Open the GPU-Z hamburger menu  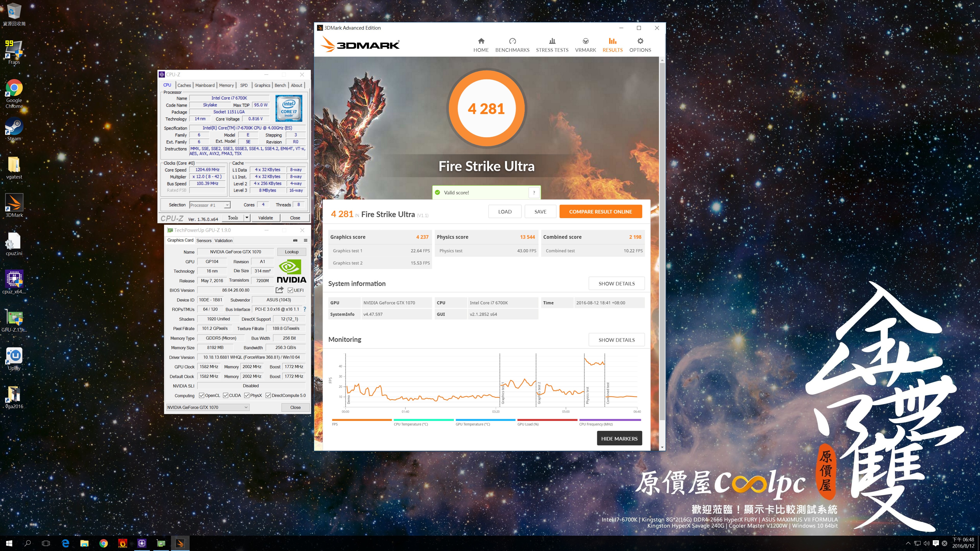[x=305, y=240]
